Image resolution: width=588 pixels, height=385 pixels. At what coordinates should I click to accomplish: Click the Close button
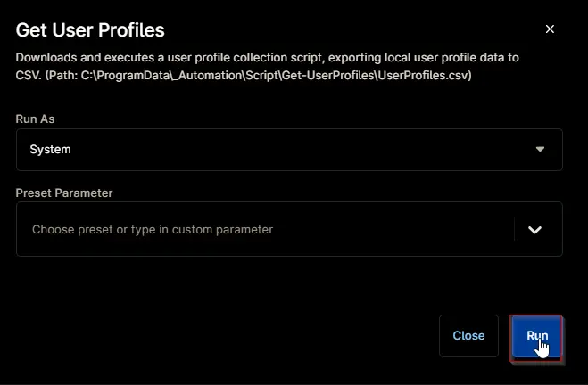coord(468,336)
